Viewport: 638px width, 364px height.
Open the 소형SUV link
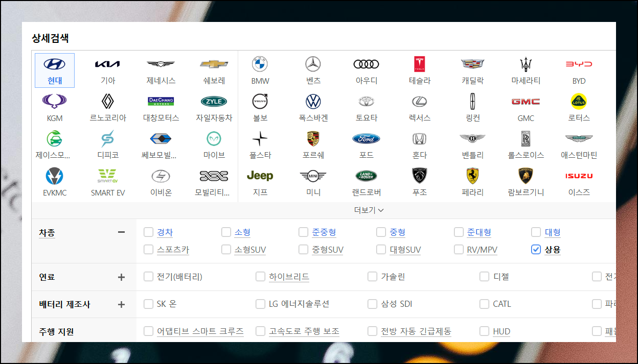coord(250,250)
